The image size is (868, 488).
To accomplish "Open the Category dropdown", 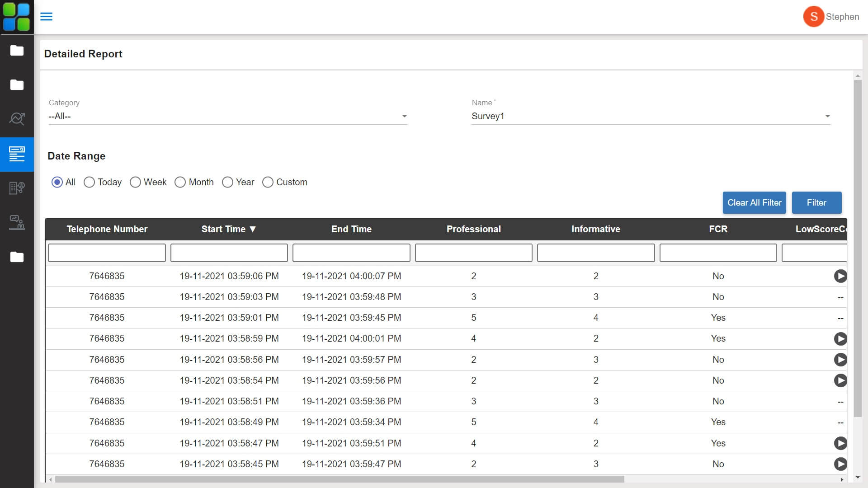I will pos(228,116).
